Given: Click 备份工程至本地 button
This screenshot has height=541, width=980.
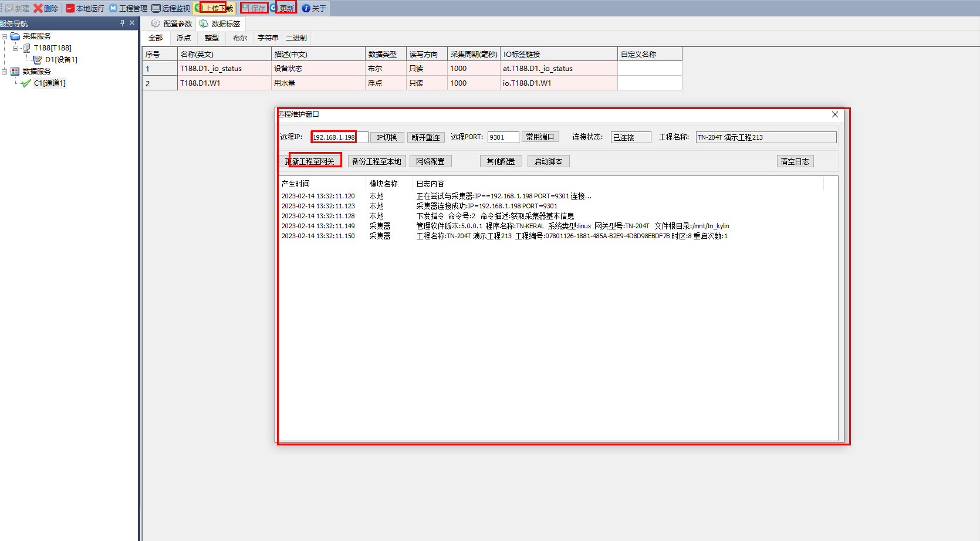Looking at the screenshot, I should pyautogui.click(x=377, y=161).
